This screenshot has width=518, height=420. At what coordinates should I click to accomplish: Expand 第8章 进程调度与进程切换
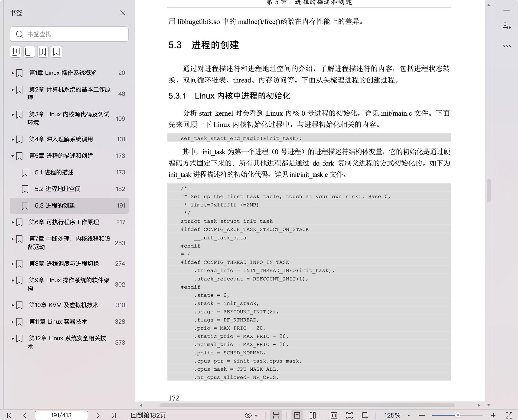pyautogui.click(x=13, y=264)
